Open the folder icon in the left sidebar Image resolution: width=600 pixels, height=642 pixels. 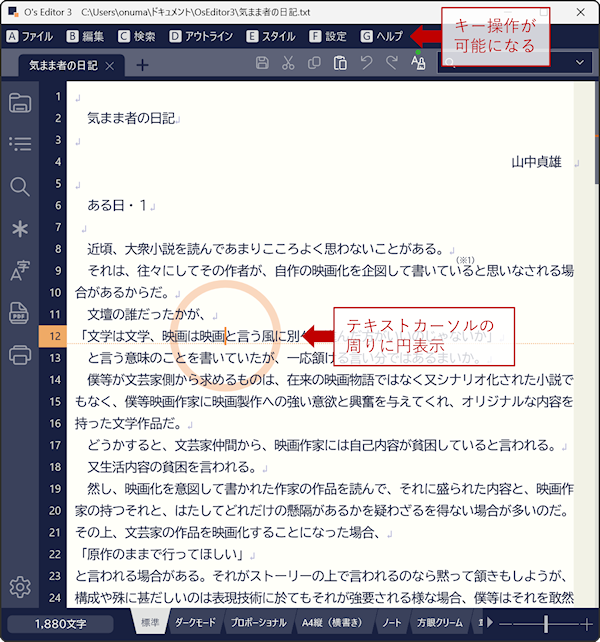(x=19, y=102)
